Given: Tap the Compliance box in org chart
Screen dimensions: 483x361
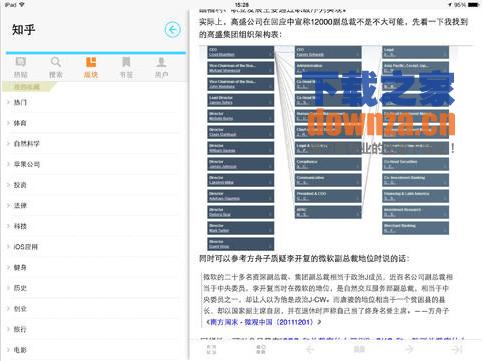Looking at the screenshot, I should point(328,164).
